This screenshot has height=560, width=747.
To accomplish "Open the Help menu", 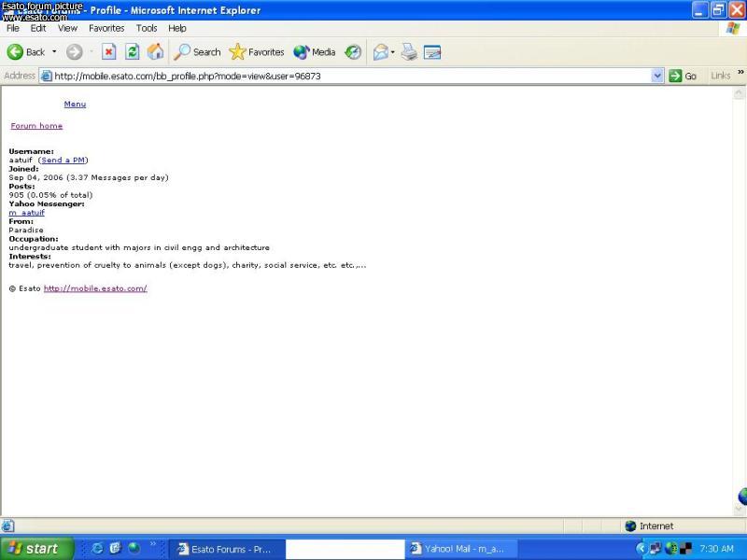I will point(177,28).
